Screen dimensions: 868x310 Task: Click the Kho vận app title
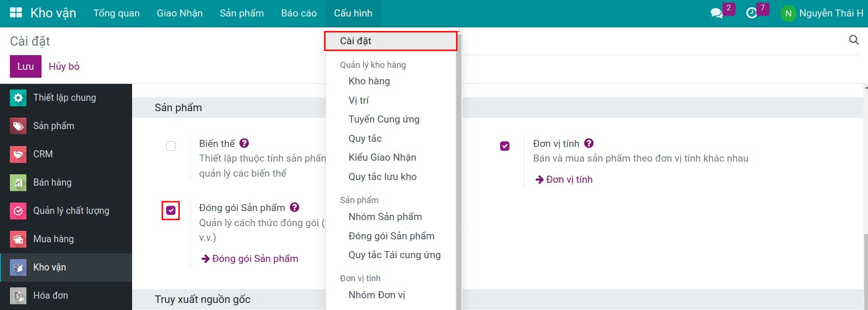click(53, 13)
